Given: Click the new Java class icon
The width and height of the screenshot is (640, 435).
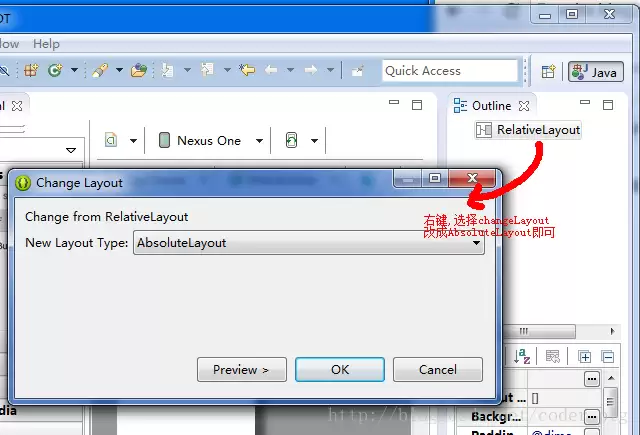Looking at the screenshot, I should (55, 71).
